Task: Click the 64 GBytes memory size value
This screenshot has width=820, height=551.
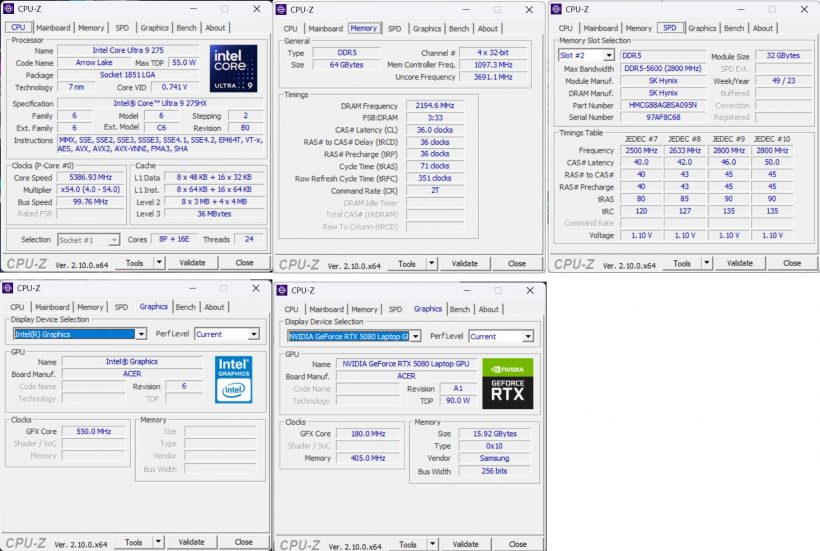Action: (x=346, y=65)
